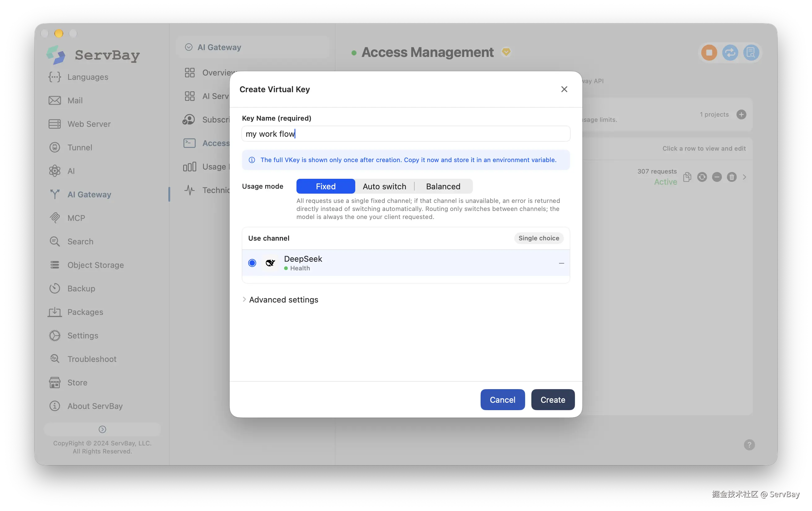Select the DeepSeek channel radio button
812x511 pixels.
[x=252, y=263]
